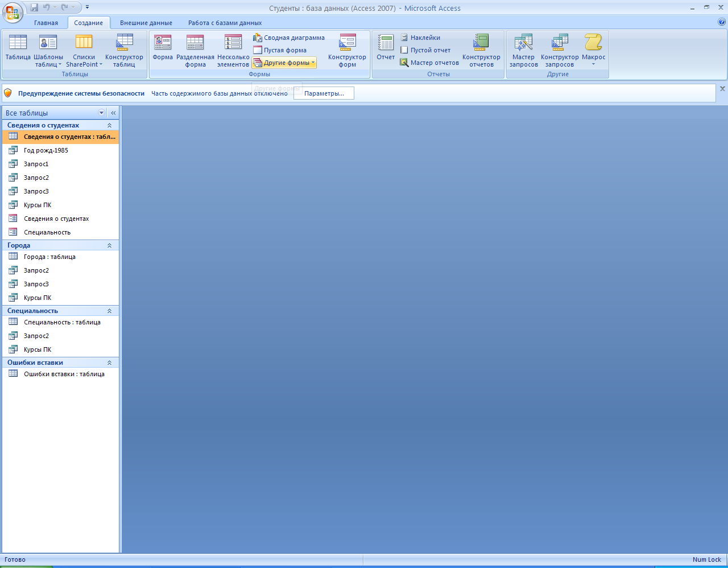
Task: Create a Пустой отчет
Action: (425, 50)
